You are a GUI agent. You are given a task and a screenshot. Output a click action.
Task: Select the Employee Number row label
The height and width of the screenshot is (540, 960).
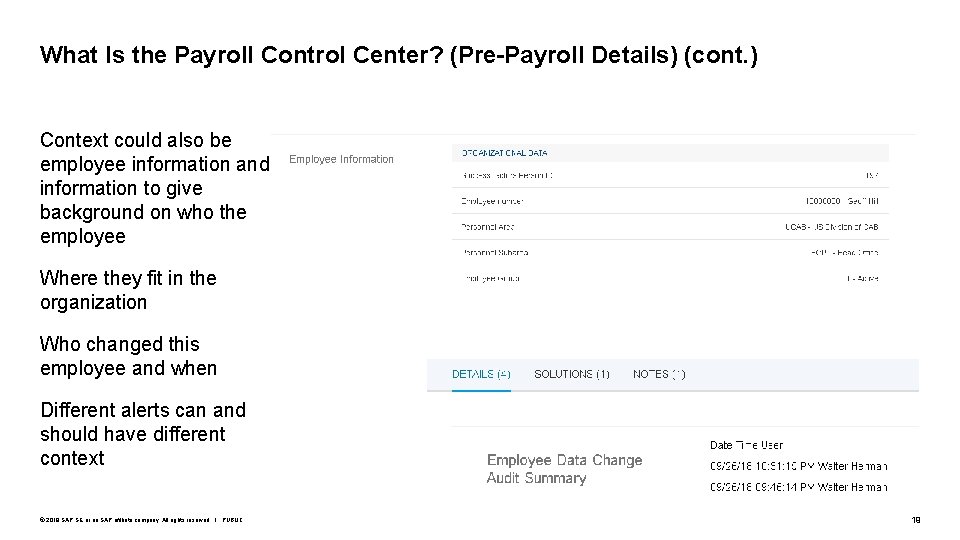tap(492, 201)
